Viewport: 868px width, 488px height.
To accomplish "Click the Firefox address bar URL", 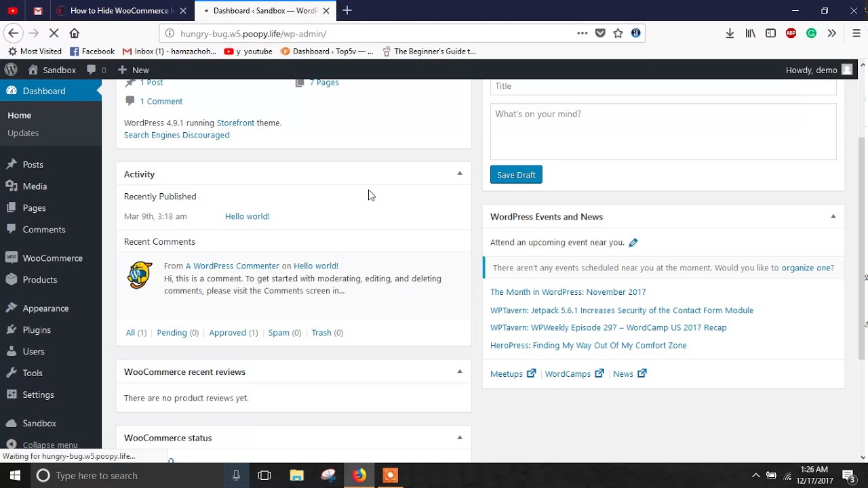I will (253, 33).
